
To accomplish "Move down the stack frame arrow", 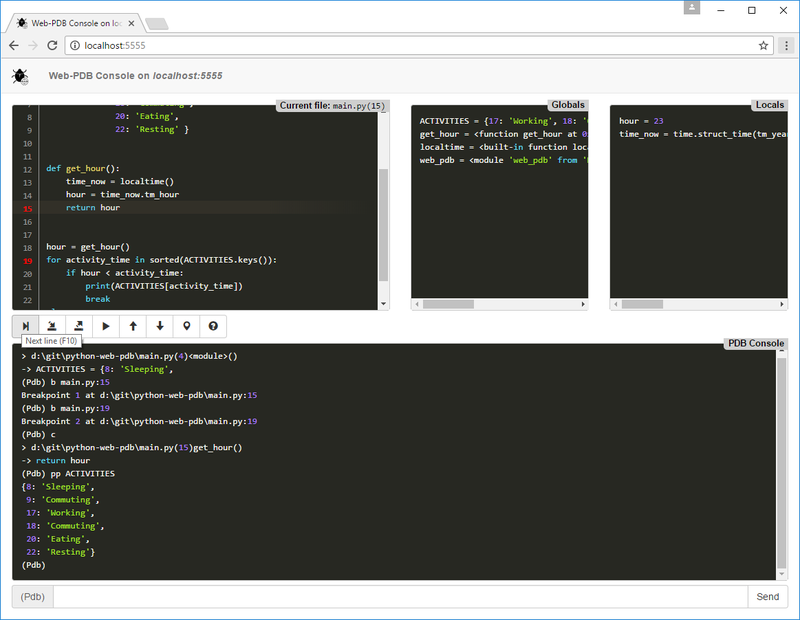I will tap(160, 326).
